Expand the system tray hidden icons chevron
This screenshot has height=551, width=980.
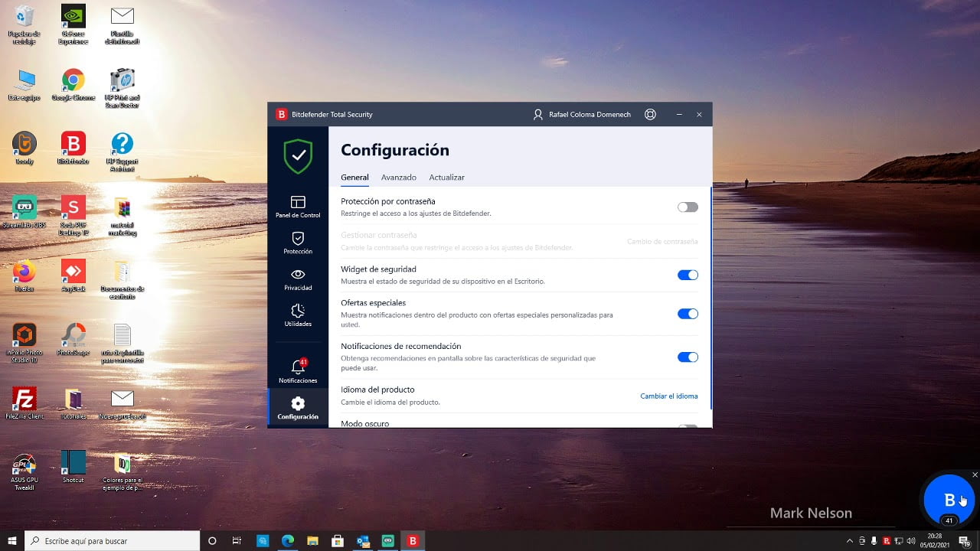850,541
